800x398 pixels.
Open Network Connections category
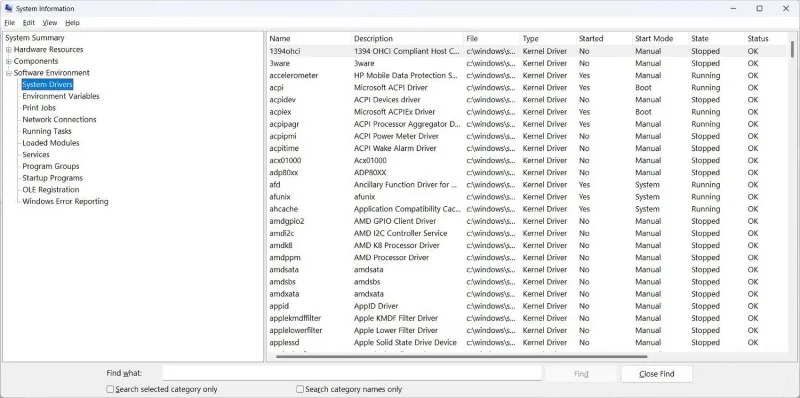tap(59, 119)
